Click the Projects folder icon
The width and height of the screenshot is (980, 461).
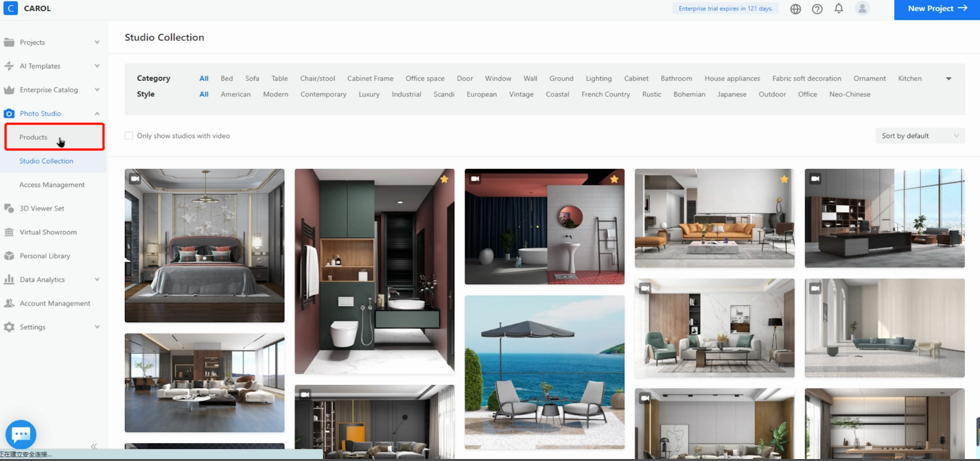pyautogui.click(x=9, y=42)
